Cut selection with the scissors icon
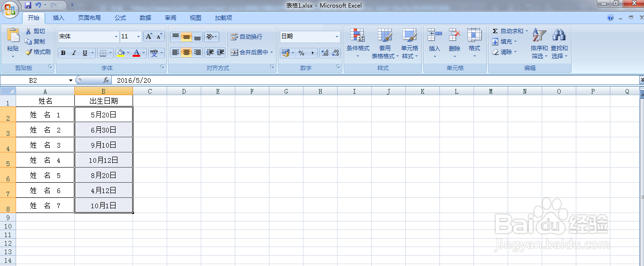644x266 pixels. (28, 31)
